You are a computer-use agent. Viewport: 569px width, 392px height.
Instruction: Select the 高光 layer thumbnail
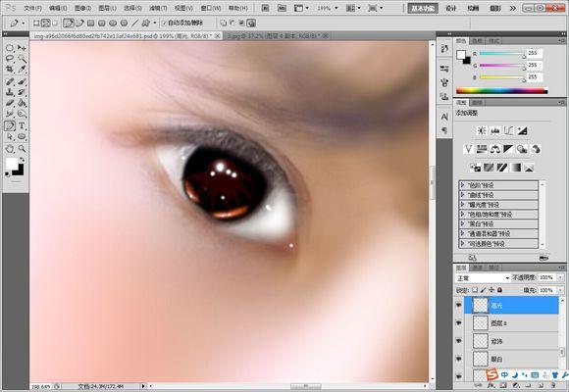pos(481,305)
